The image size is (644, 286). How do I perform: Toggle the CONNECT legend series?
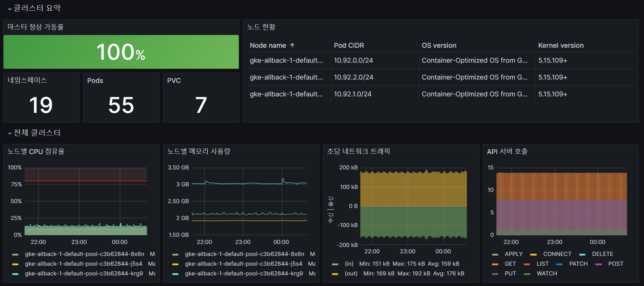(x=557, y=254)
